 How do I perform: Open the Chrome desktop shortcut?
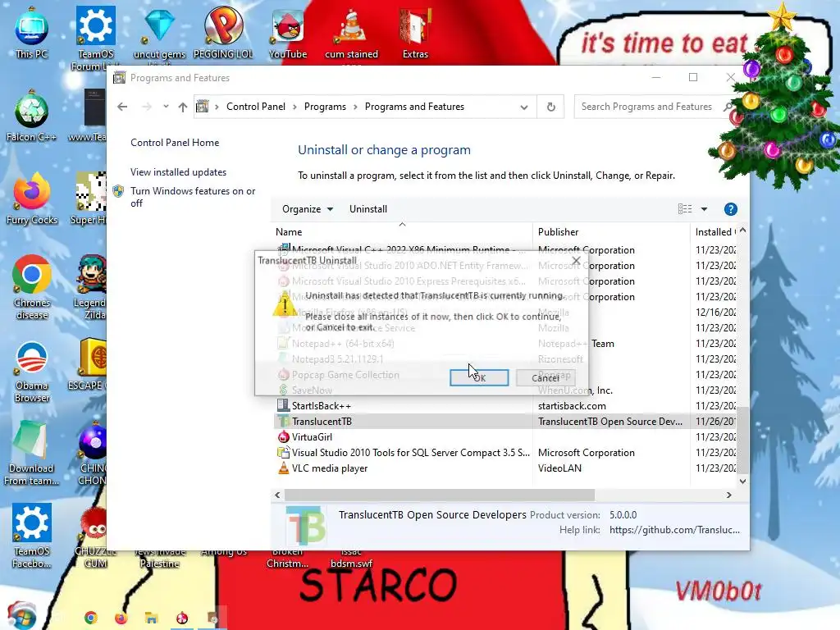click(x=32, y=288)
